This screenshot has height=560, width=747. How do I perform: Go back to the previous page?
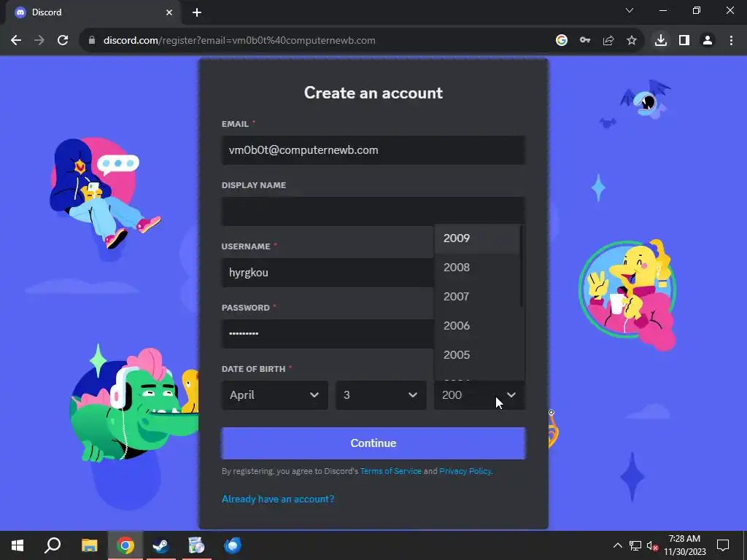coord(16,41)
